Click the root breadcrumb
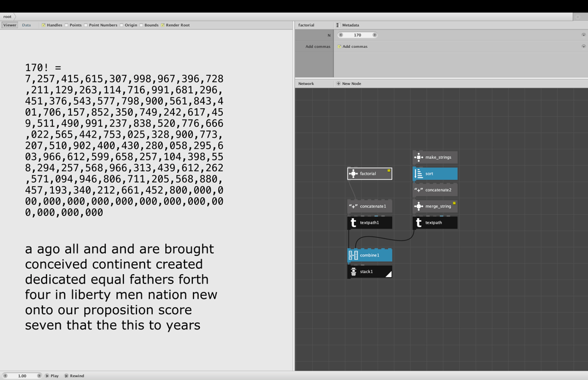588x380 pixels. 7,16
